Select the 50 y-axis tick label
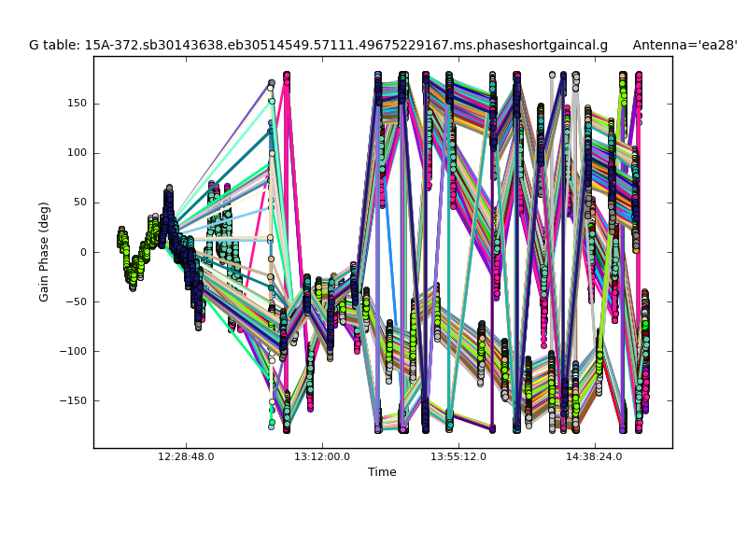The width and height of the screenshot is (747, 560). pyautogui.click(x=79, y=203)
